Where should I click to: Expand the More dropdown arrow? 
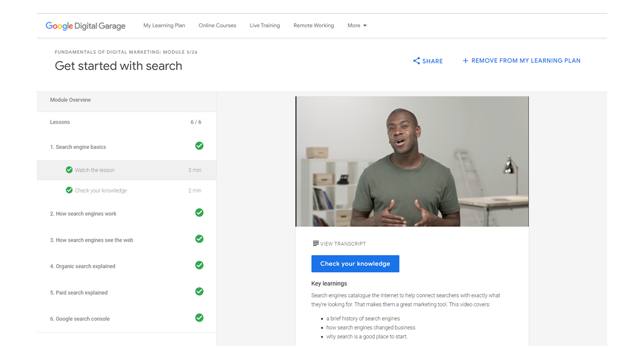tap(365, 26)
